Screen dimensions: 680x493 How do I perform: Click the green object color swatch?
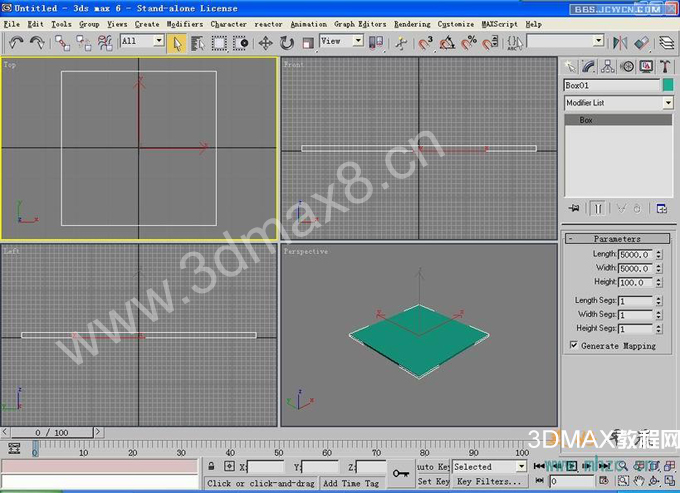click(667, 85)
